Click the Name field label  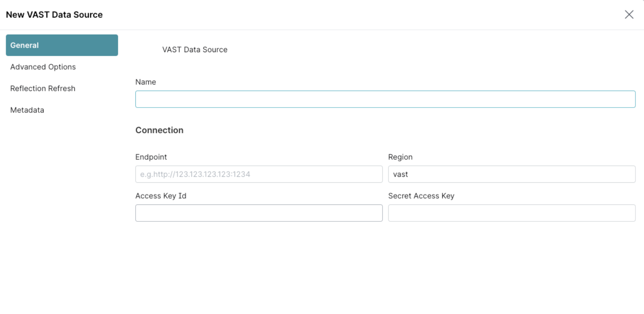point(146,82)
